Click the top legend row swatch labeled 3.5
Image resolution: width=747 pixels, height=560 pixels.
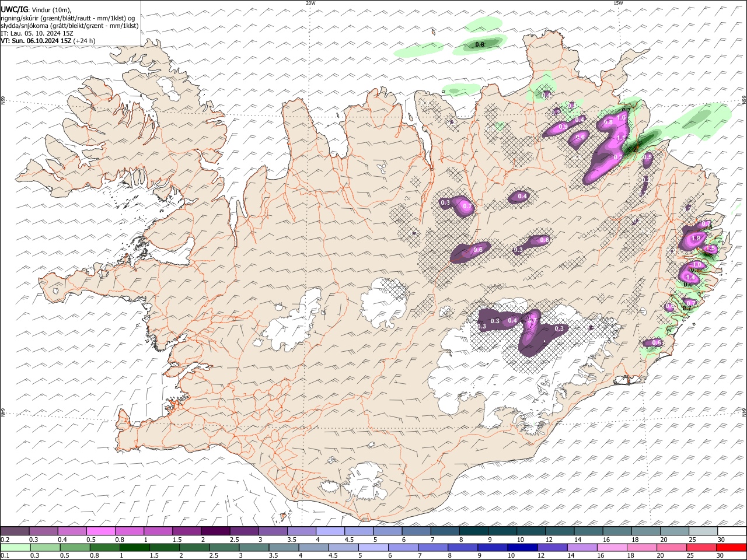tap(301, 531)
